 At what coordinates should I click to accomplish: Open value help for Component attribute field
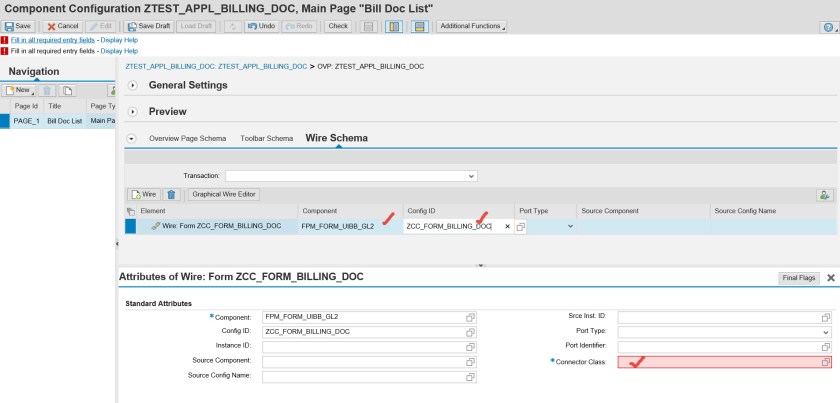click(470, 317)
